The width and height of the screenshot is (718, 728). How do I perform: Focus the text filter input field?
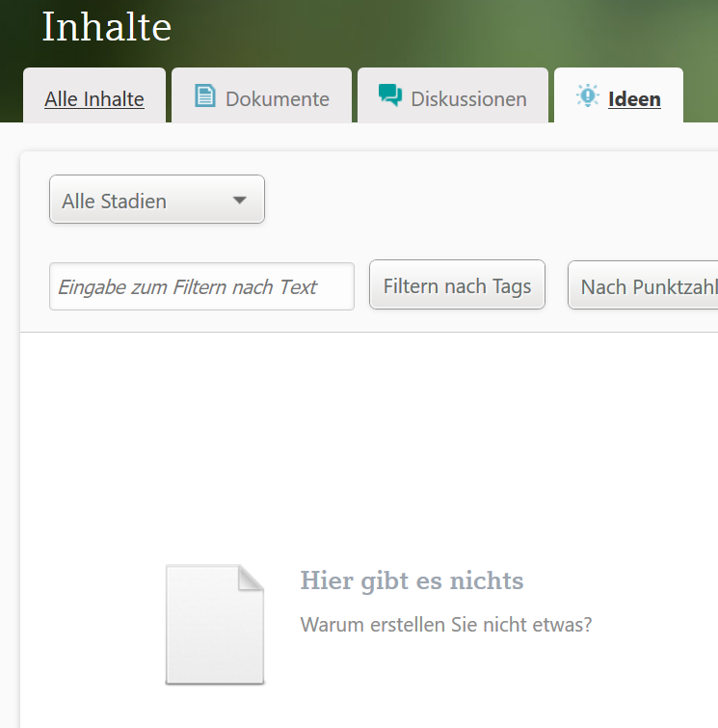(201, 286)
